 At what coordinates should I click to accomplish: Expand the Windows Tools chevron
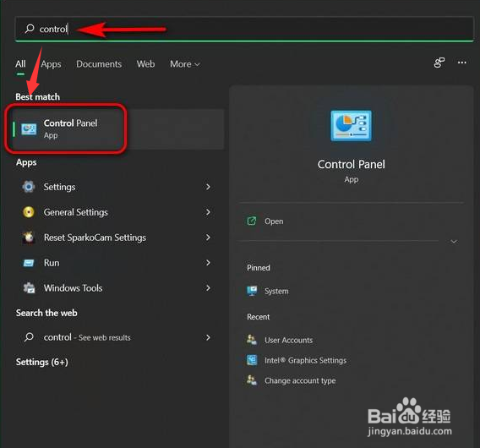[x=208, y=288]
